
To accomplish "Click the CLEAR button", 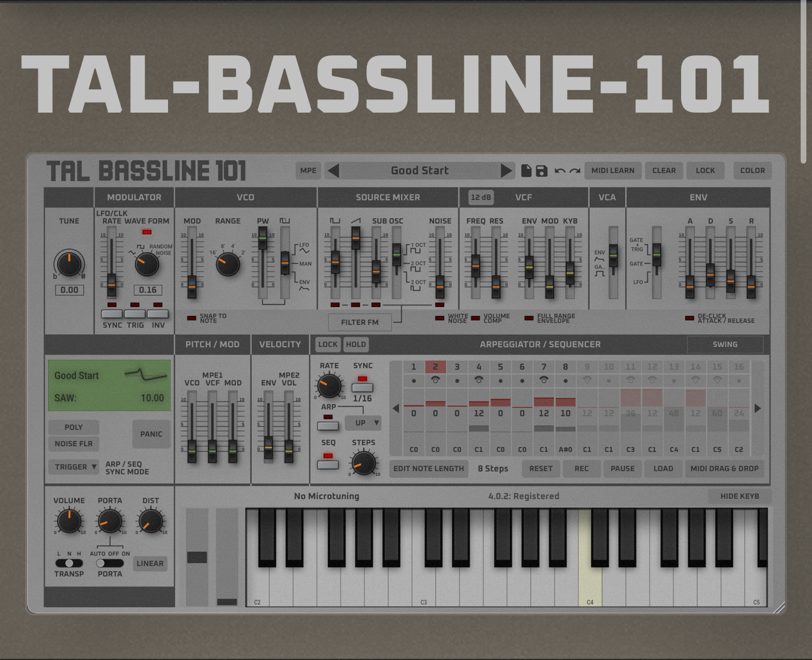I will pos(664,171).
